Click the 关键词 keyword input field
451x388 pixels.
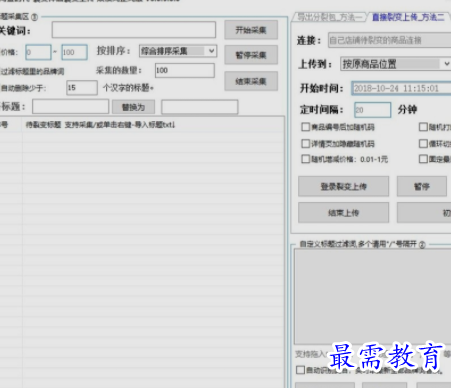pos(134,30)
